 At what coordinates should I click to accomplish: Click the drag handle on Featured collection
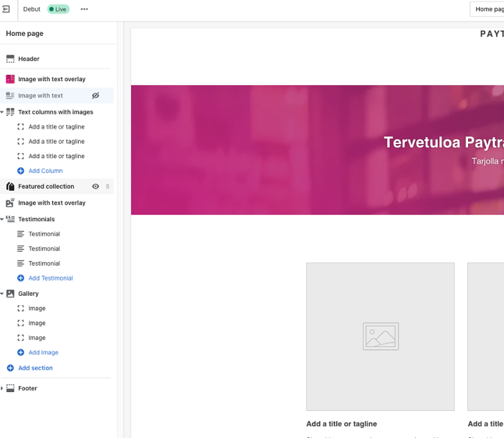[108, 186]
